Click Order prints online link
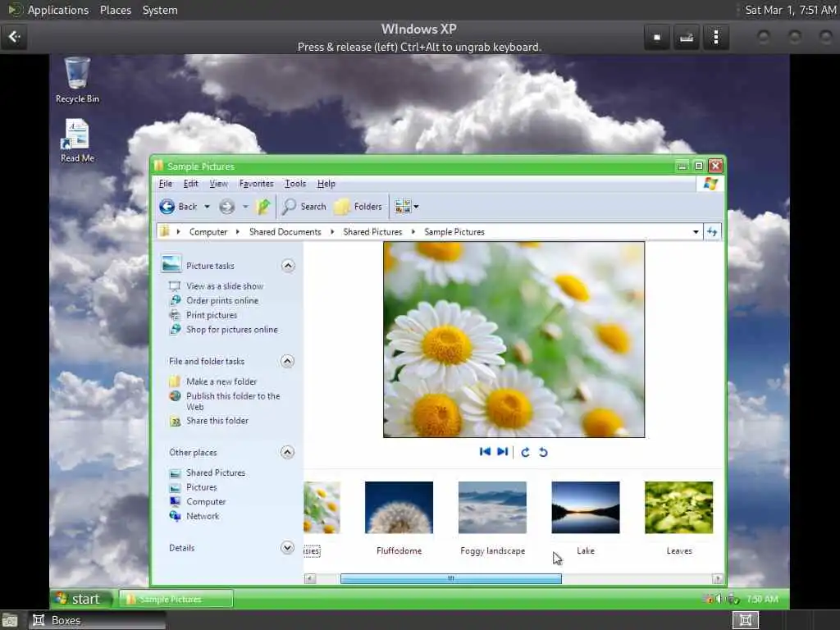 tap(222, 300)
